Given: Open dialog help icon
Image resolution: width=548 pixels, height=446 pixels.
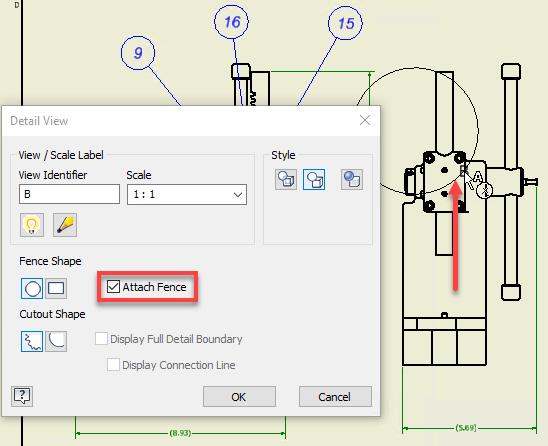Looking at the screenshot, I should [22, 396].
